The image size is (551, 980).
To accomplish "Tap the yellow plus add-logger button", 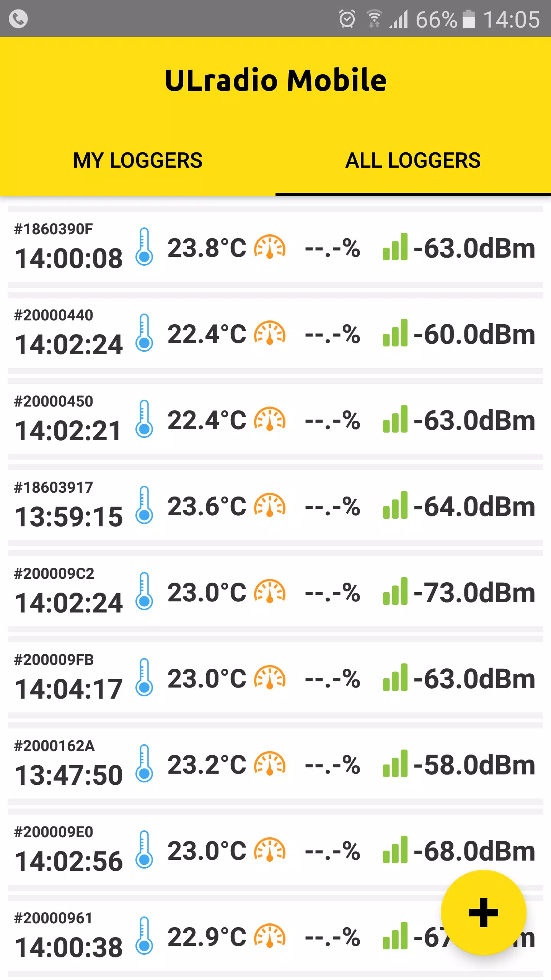I will pos(484,913).
